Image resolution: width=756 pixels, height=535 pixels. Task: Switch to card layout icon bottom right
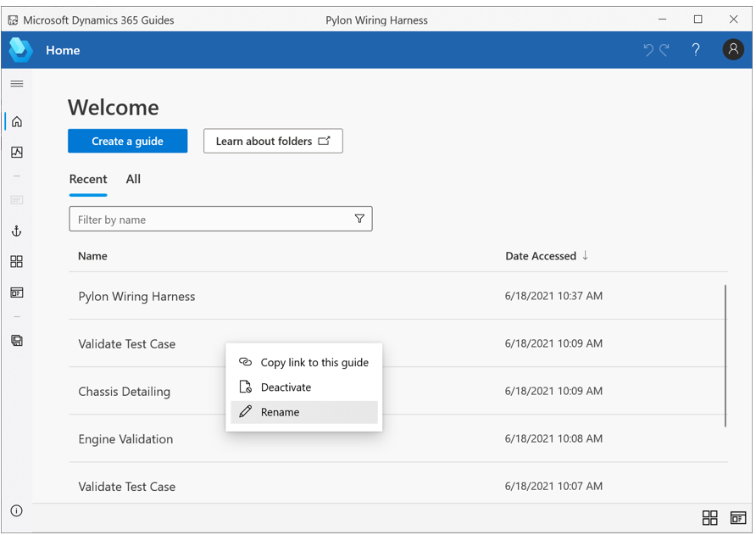tap(738, 518)
